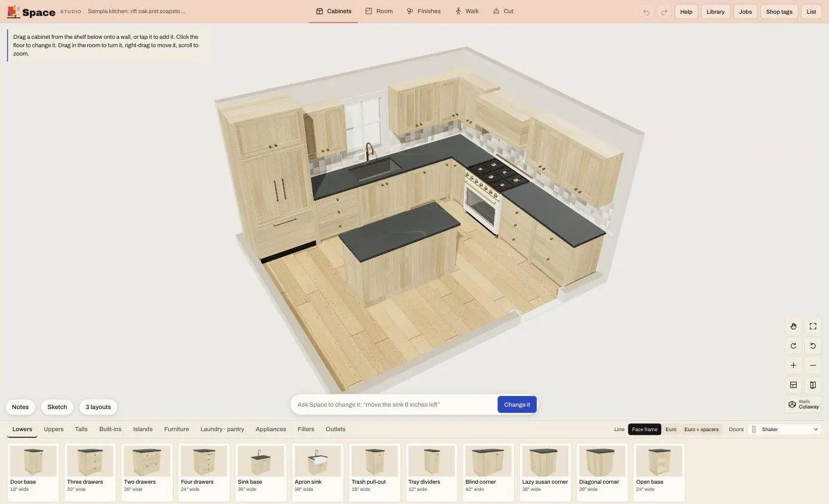This screenshot has height=504, width=829.
Task: Open the Cut tab
Action: 503,11
